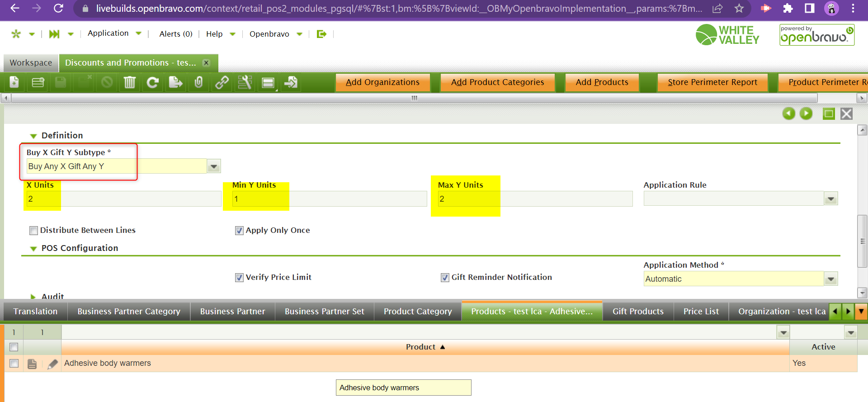Open the Store Perimeter Report
The height and width of the screenshot is (402, 868).
point(712,82)
